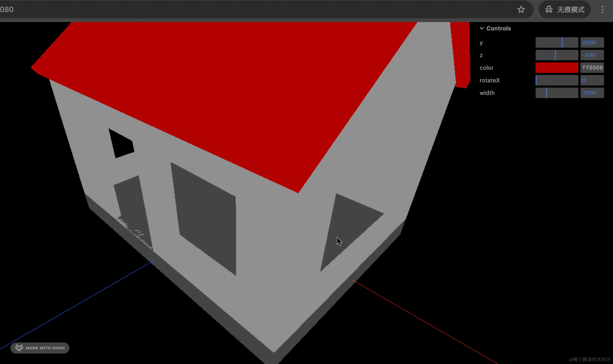Click the width value field showing 2000
Screen dimensions: 613x364
592,93
